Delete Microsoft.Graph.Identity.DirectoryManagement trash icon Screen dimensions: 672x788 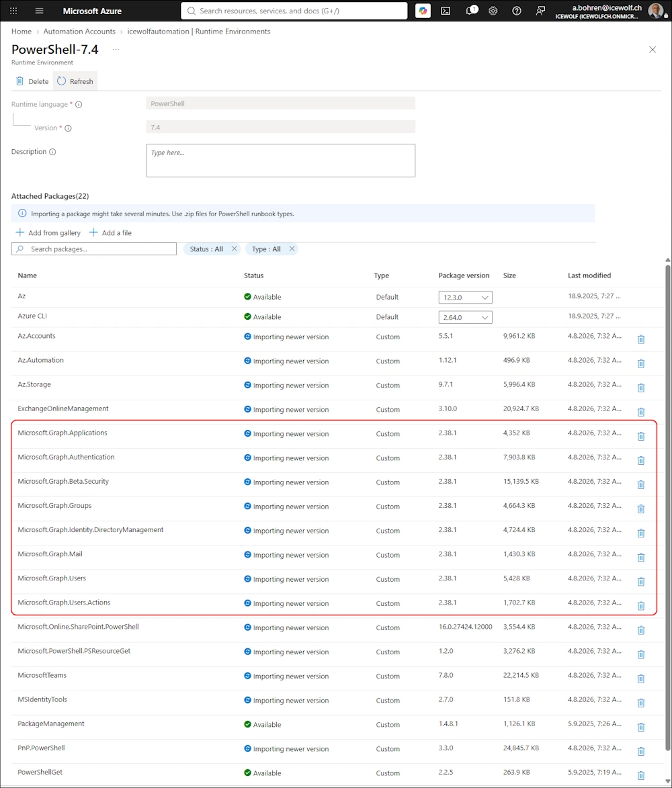coord(641,533)
